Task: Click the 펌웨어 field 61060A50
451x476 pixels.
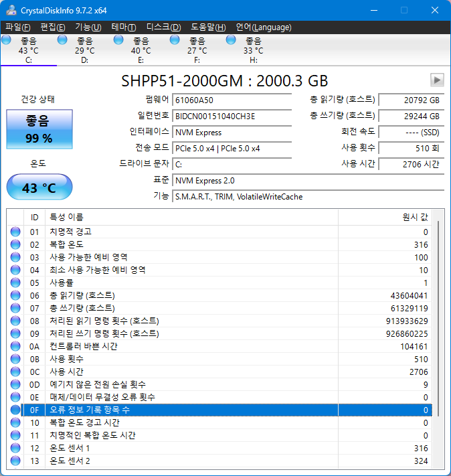Action: pyautogui.click(x=232, y=100)
